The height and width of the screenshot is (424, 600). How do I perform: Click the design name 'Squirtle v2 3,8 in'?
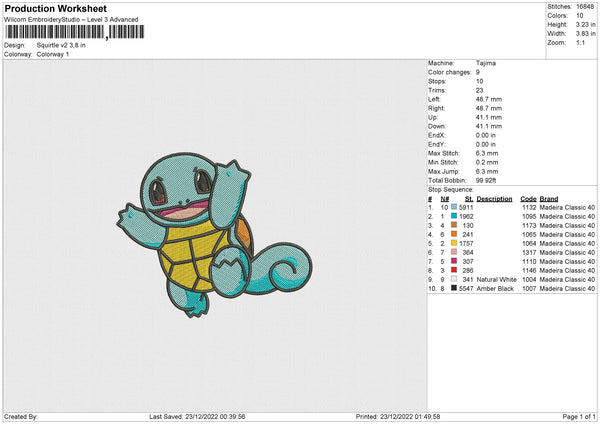[x=61, y=45]
